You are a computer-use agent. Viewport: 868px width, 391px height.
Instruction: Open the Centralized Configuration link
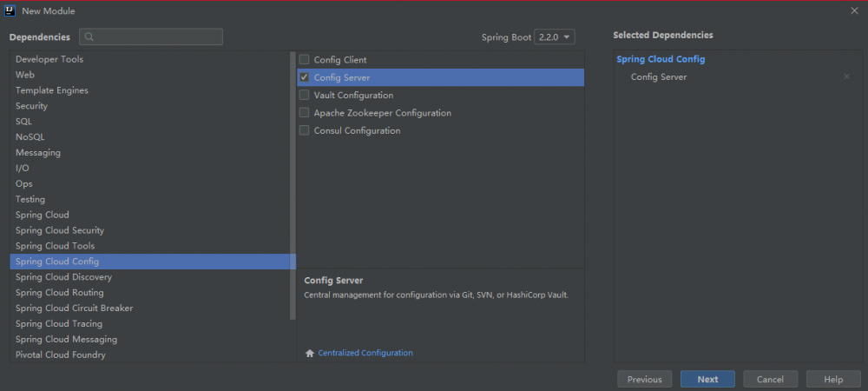[365, 353]
